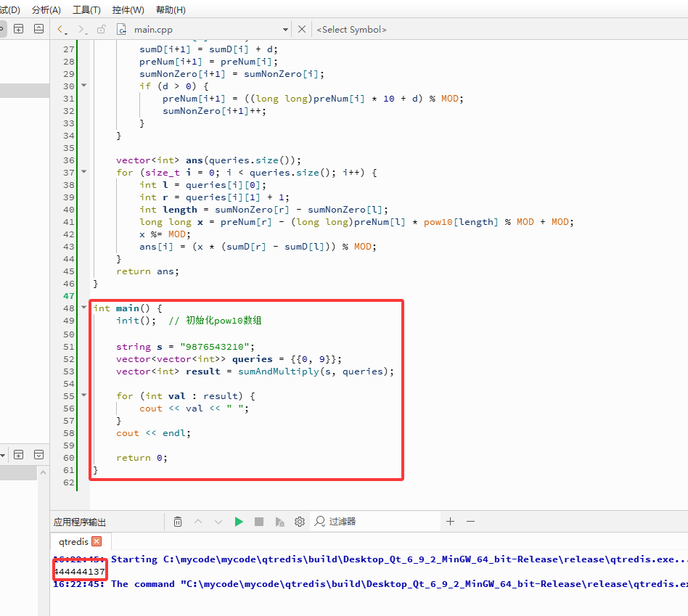
Task: Click the lower sidebar close-split icon
Action: [x=38, y=454]
